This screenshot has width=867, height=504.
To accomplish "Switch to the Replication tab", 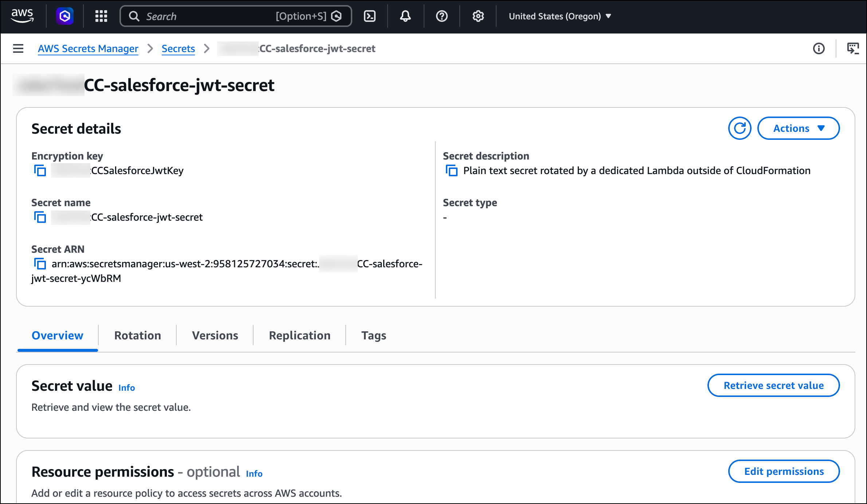I will (300, 335).
